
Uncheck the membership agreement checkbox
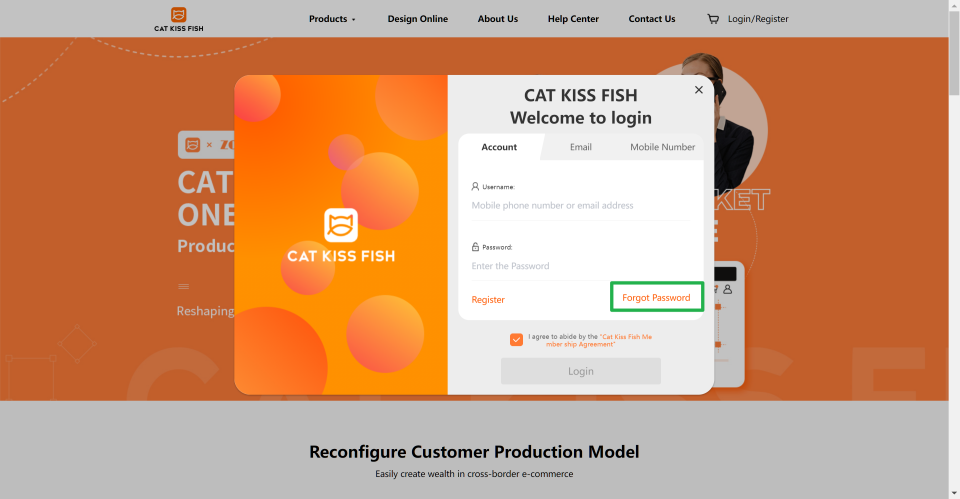516,339
